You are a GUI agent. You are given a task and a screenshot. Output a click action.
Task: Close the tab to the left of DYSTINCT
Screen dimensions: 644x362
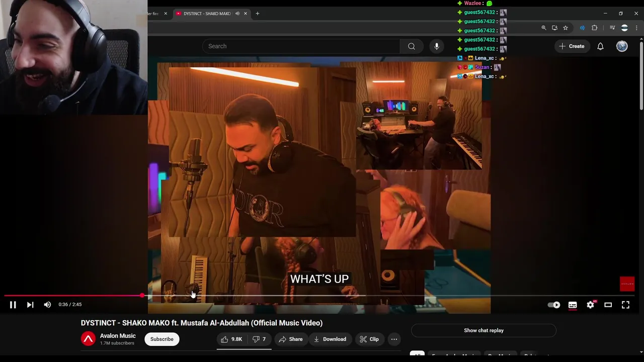coord(166,14)
